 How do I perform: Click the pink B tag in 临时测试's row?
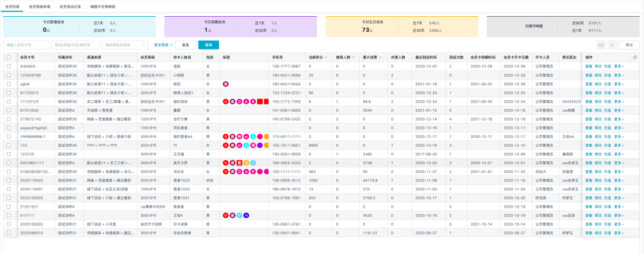[x=253, y=101]
